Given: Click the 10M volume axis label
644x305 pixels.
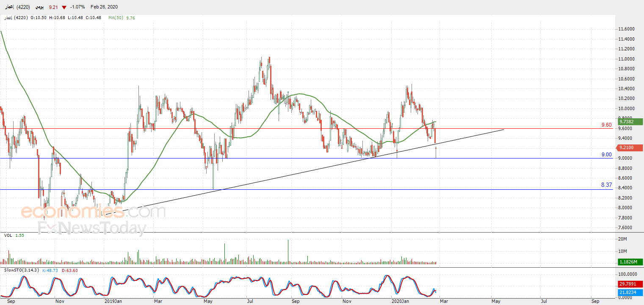Looking at the screenshot, I should point(623,251).
